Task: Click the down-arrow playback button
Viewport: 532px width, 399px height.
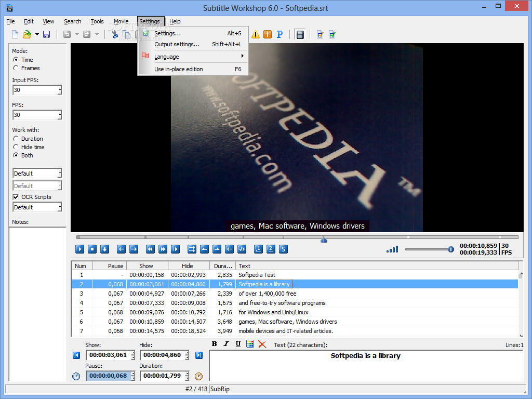Action: pos(104,249)
